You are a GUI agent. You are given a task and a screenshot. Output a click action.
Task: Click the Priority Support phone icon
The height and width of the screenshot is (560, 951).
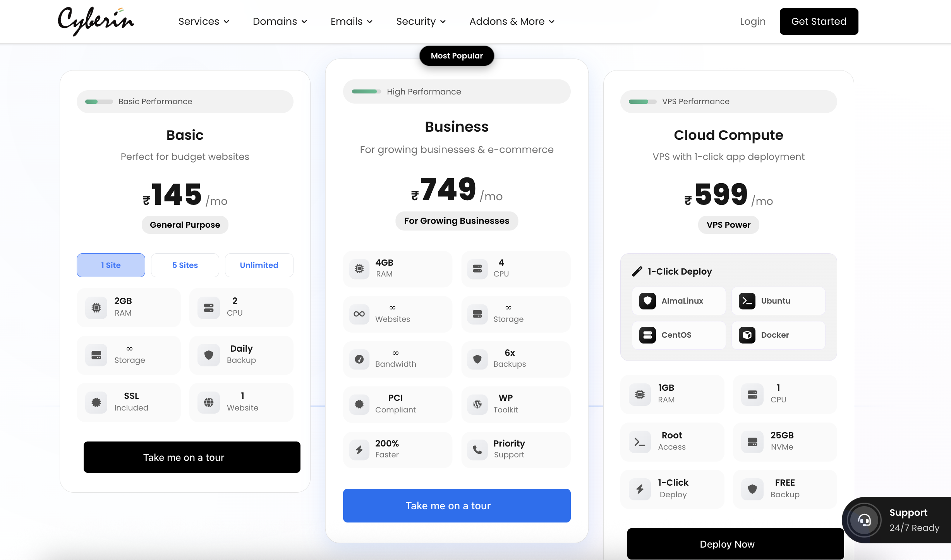(477, 449)
